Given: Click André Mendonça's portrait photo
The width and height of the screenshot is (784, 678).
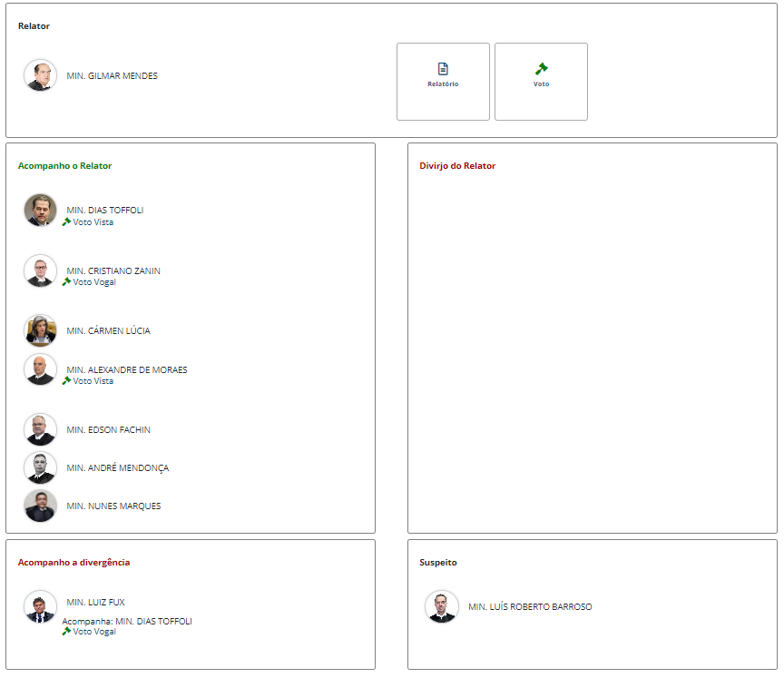Looking at the screenshot, I should [40, 467].
